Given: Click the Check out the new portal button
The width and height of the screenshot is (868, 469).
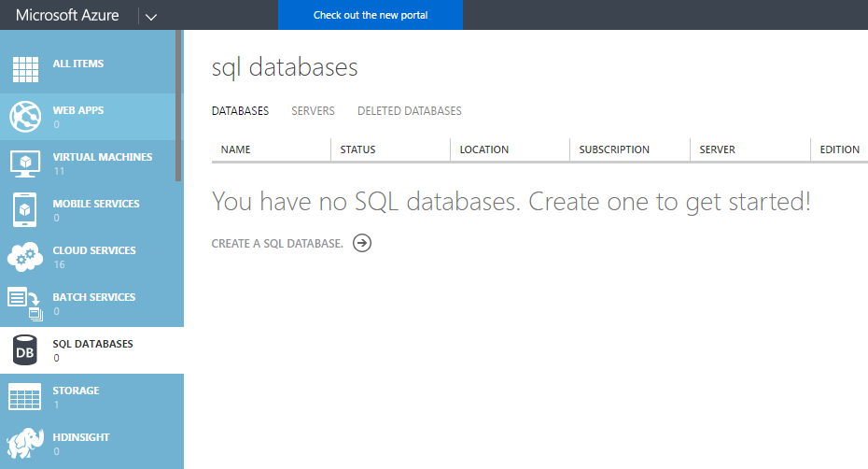Looking at the screenshot, I should (371, 15).
